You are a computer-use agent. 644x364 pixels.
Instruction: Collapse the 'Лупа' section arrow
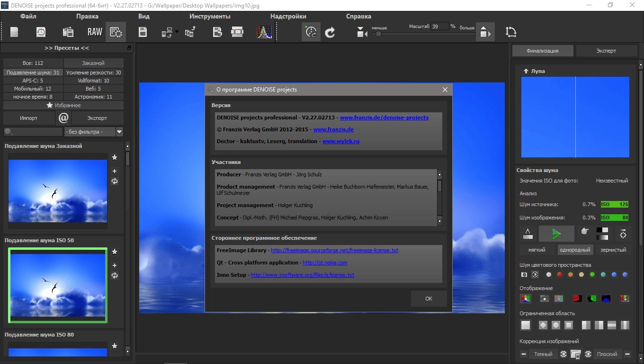coord(526,71)
